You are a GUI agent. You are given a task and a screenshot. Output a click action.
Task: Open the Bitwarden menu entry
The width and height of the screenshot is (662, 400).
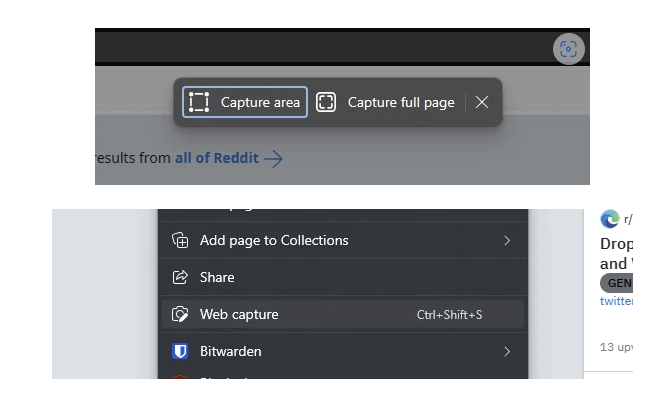[x=343, y=351]
